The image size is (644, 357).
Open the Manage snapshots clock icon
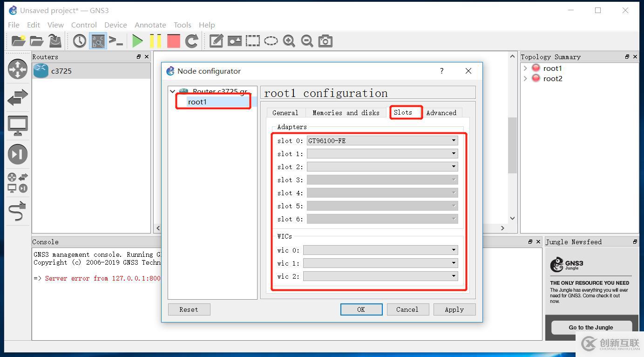pos(80,41)
